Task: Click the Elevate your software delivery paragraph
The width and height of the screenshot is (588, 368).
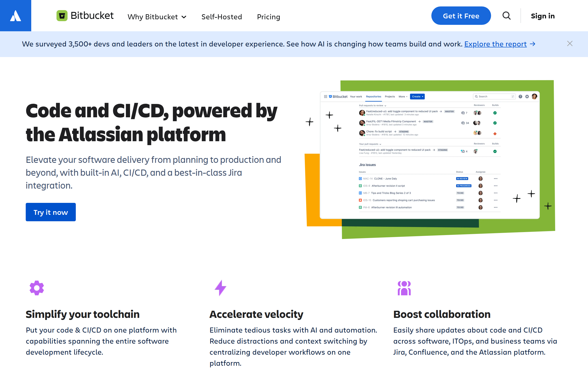Action: pos(153,172)
